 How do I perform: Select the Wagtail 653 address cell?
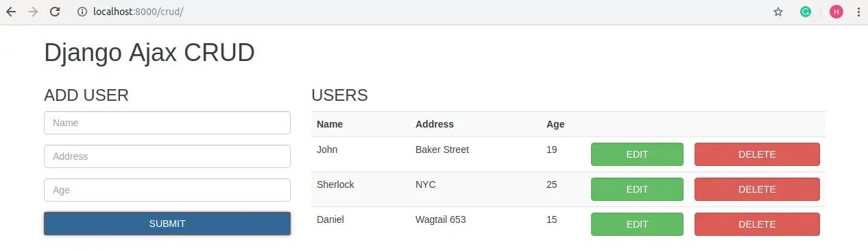tap(440, 219)
